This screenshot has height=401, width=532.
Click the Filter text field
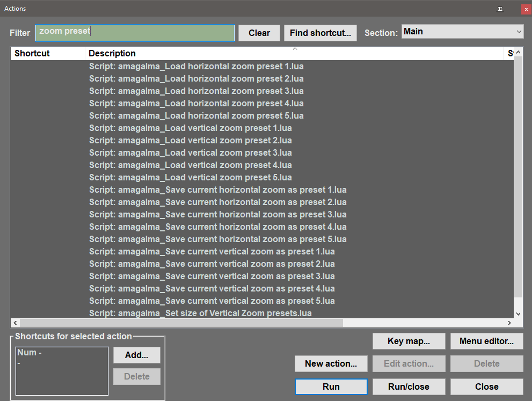pos(135,33)
